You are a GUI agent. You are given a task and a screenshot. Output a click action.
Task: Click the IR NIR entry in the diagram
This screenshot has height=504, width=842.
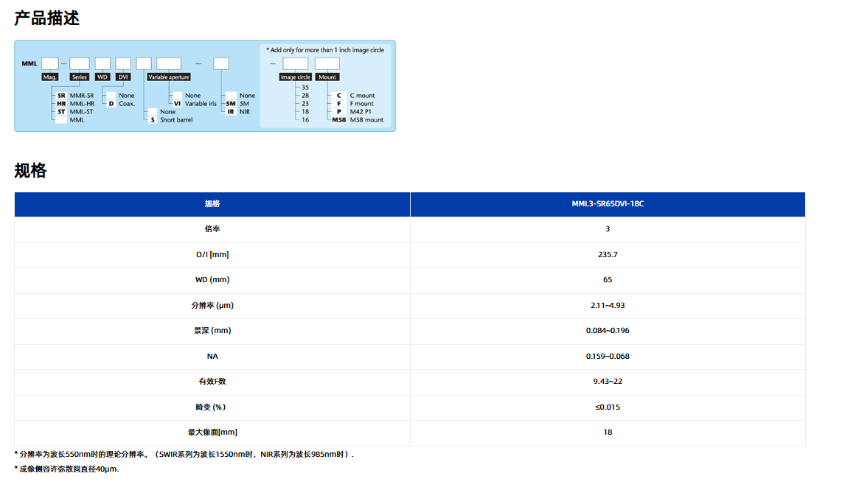pos(238,112)
